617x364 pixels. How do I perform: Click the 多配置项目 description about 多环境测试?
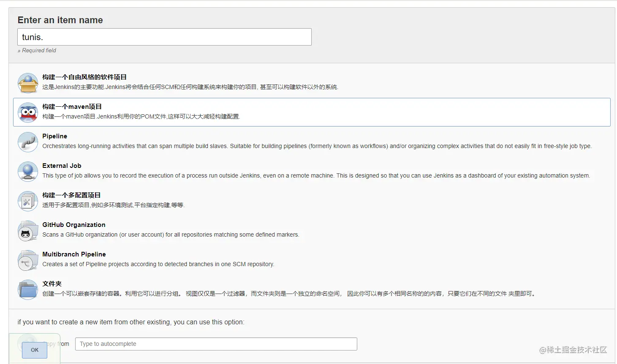point(114,205)
